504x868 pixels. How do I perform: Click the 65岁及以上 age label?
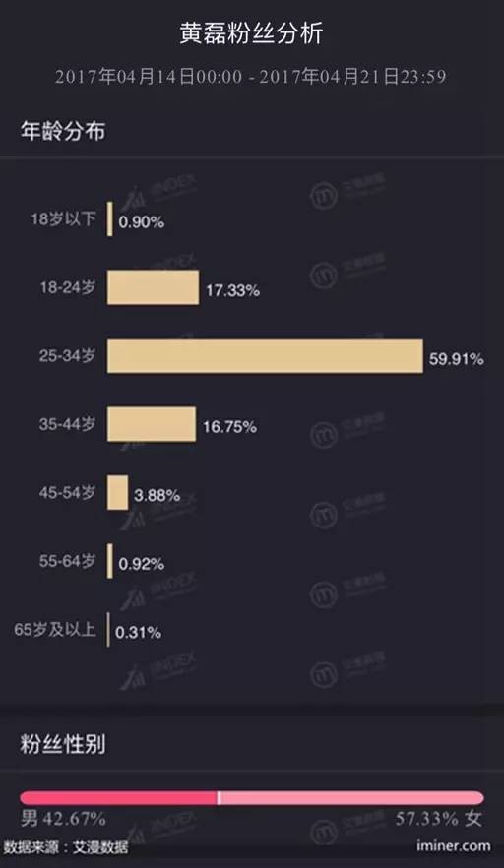pos(55,630)
